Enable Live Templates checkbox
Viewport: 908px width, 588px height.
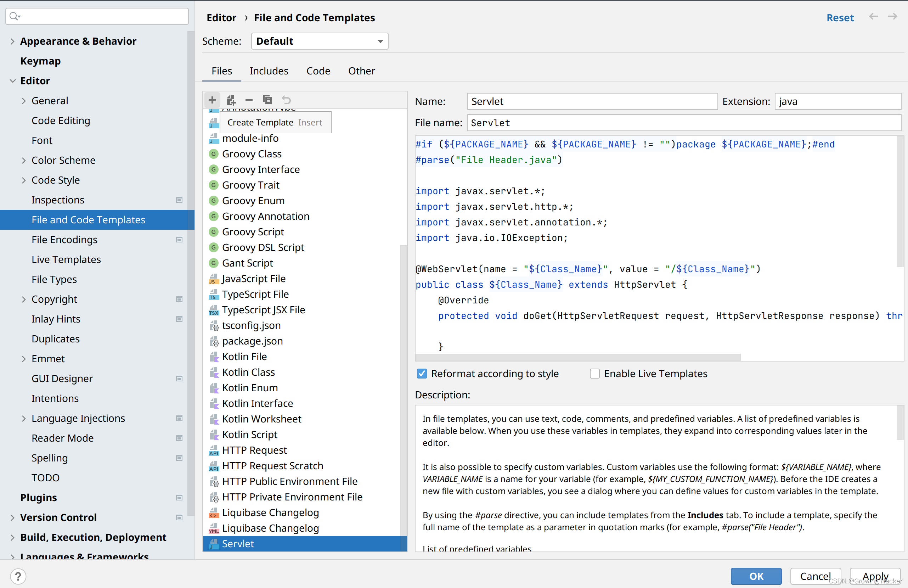(594, 374)
